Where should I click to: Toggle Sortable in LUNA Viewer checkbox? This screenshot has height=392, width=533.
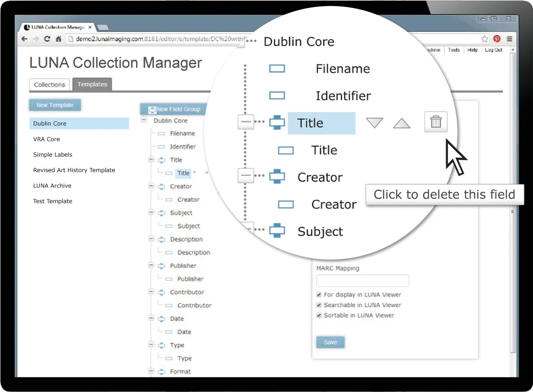coord(319,315)
